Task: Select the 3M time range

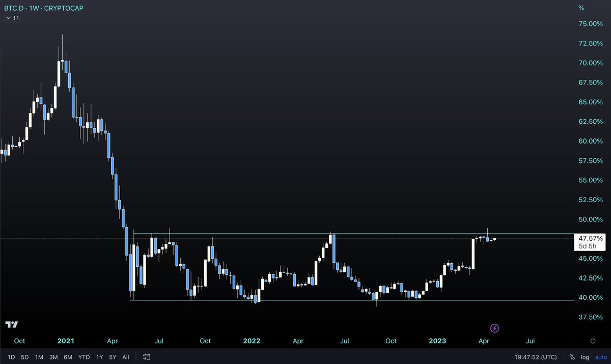Action: click(x=53, y=357)
